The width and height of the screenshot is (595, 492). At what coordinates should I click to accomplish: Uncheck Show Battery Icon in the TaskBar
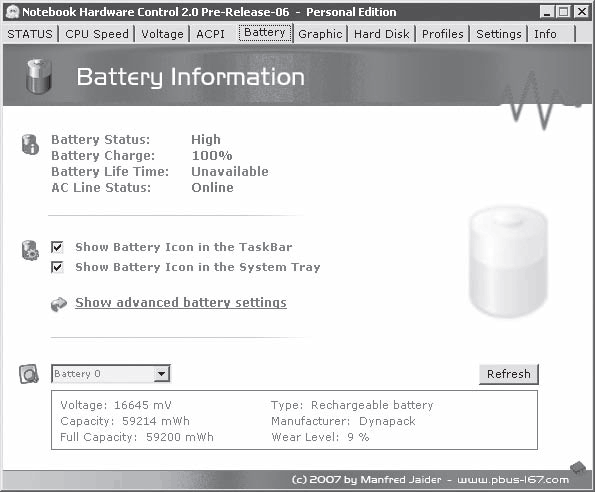(57, 247)
